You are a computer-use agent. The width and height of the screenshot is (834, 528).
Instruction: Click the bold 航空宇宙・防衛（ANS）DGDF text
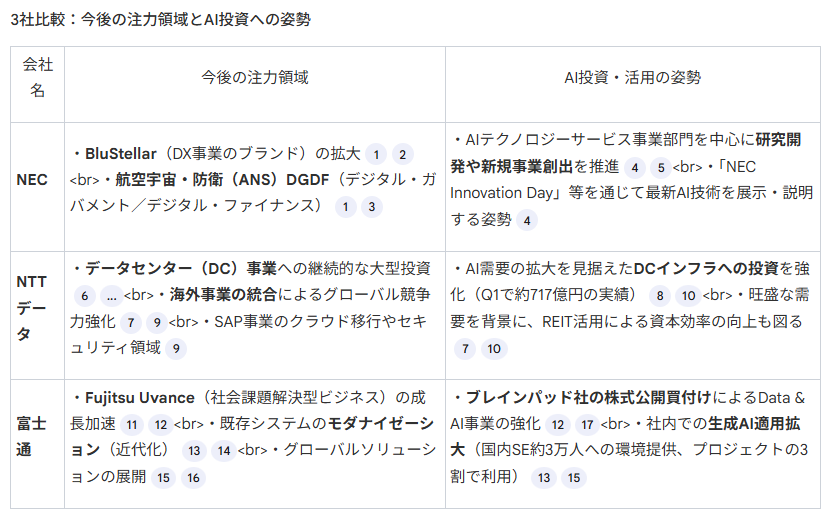tap(222, 180)
